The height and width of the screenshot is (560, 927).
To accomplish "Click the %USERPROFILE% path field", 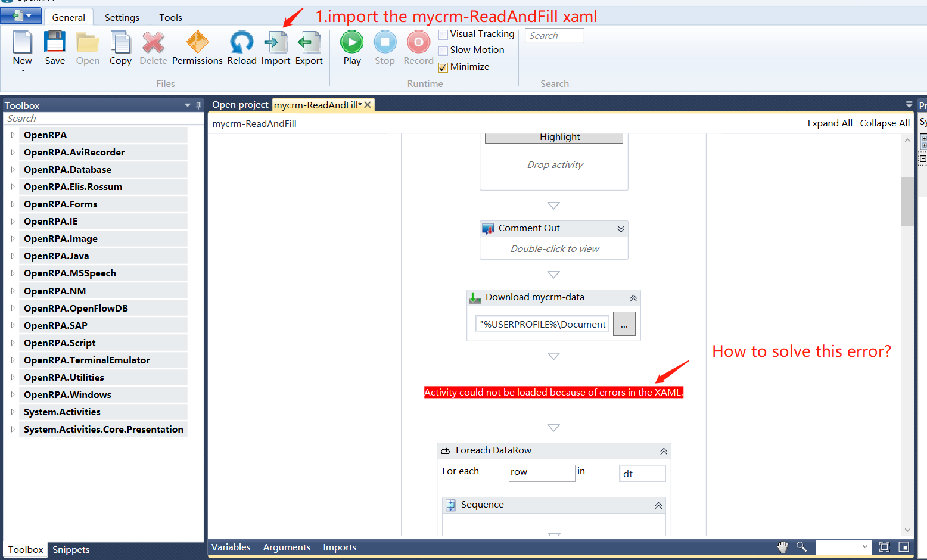I will coord(542,324).
